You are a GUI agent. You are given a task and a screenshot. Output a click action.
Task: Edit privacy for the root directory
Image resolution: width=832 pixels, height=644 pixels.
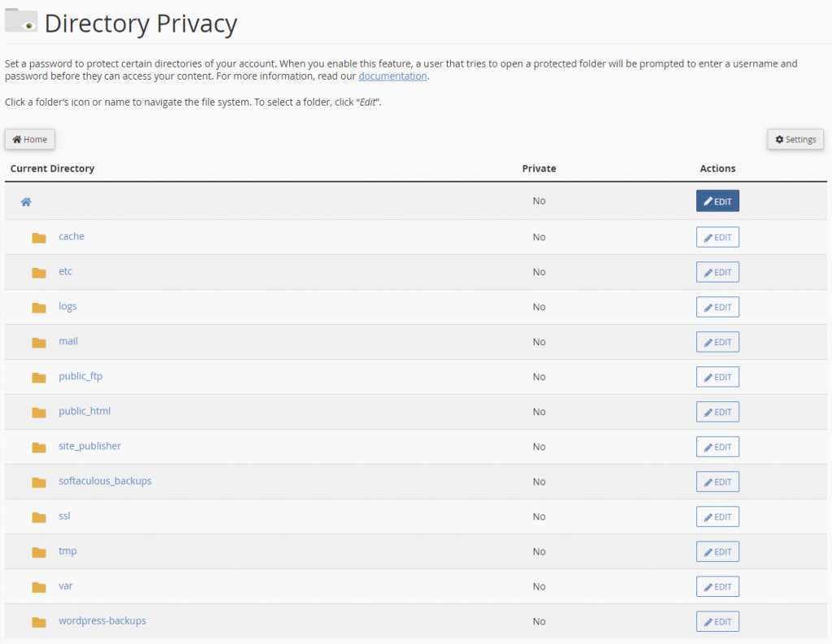coord(717,201)
